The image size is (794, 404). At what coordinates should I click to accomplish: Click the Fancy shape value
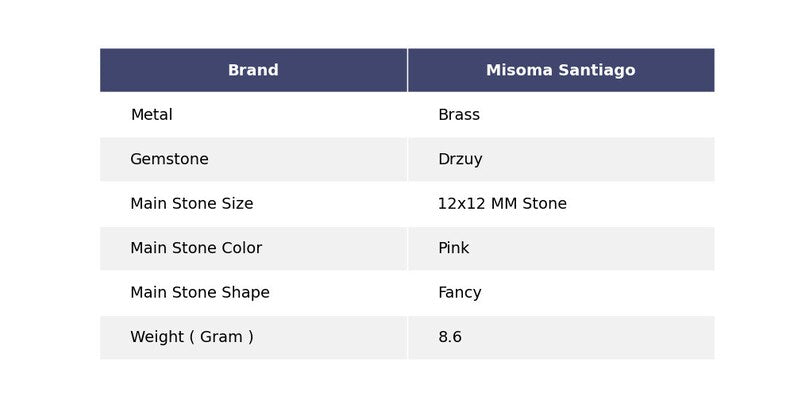[x=459, y=293]
